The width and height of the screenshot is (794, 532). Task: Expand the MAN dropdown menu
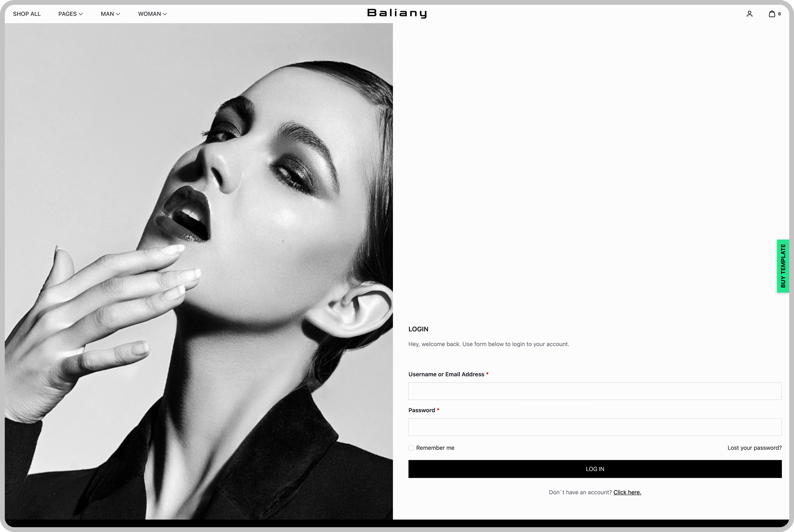(x=110, y=14)
